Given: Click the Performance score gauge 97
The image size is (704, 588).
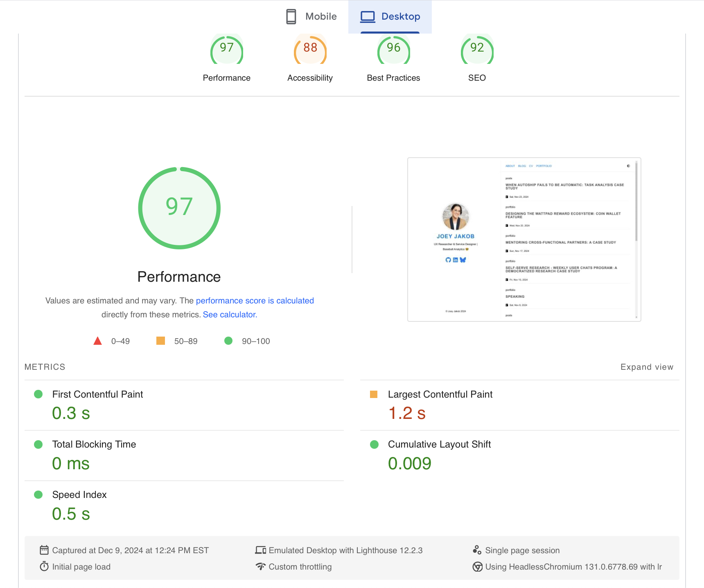Looking at the screenshot, I should 227,50.
